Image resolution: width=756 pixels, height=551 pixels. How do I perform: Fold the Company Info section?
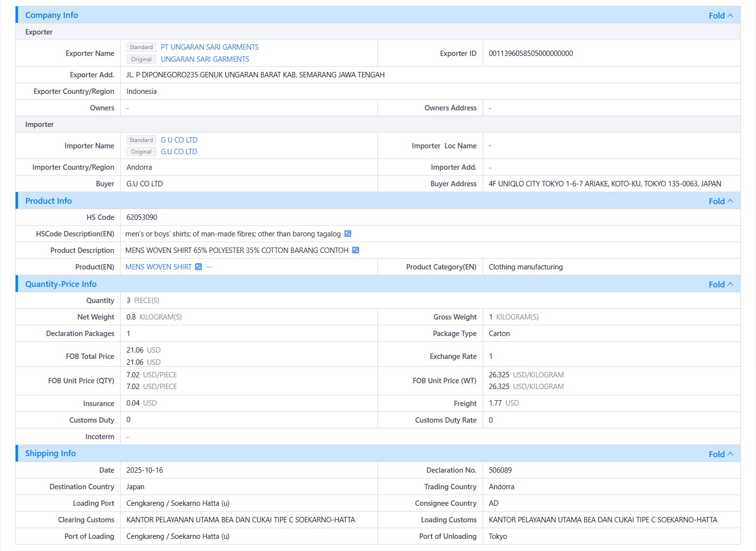(720, 16)
